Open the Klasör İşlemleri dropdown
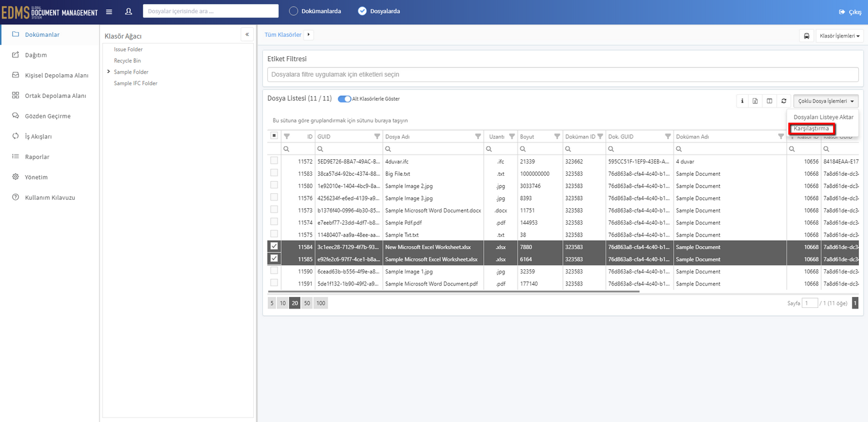868x422 pixels. point(839,36)
